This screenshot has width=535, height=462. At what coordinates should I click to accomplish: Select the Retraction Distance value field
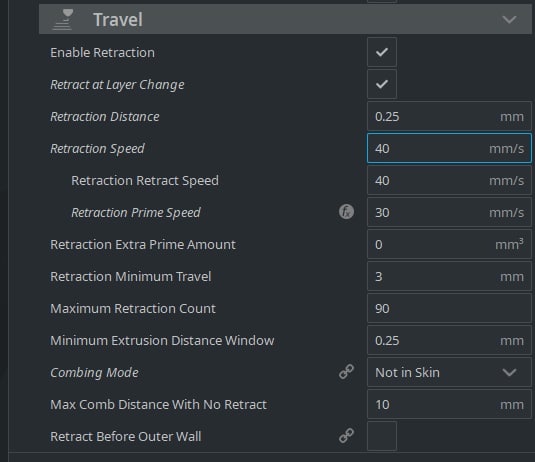[449, 116]
